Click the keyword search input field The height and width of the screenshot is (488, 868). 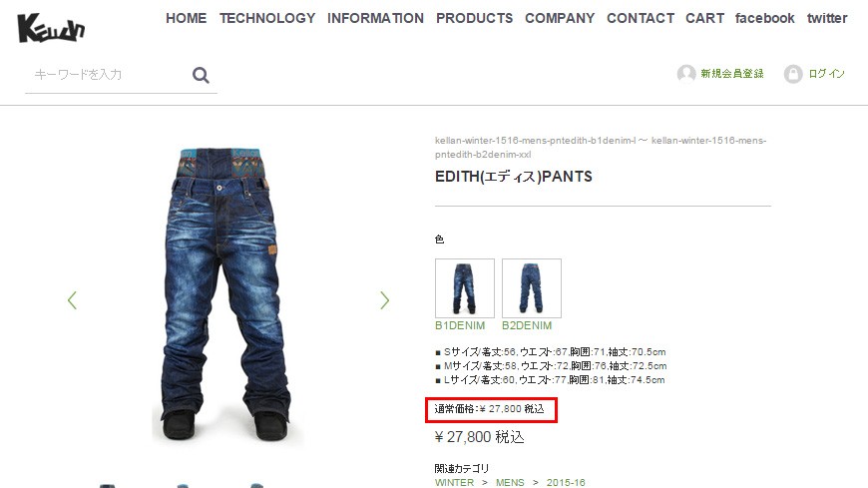point(108,75)
